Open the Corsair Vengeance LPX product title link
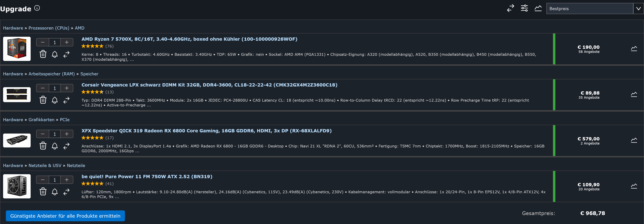Viewport: 644px width, 224px height. [209, 85]
